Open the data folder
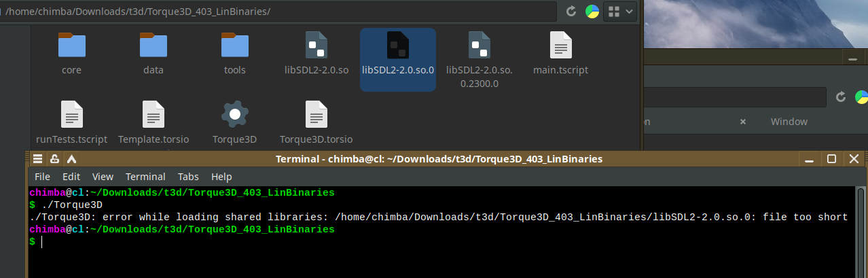Screen dimensions: 868x278 tap(153, 45)
